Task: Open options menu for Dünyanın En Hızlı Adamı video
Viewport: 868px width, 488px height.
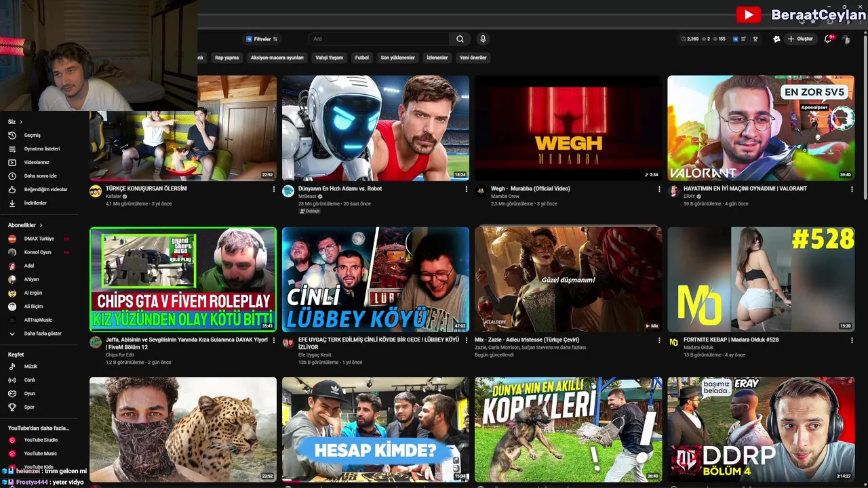Action: pos(467,189)
